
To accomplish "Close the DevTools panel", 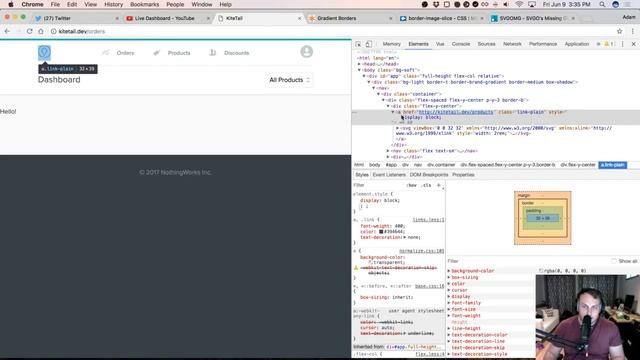I will coord(633,44).
